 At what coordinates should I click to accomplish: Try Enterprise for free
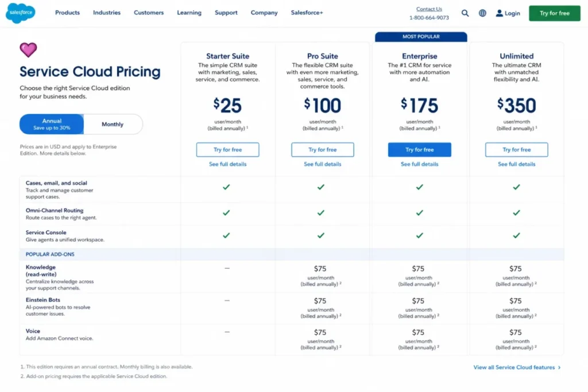[x=419, y=150]
